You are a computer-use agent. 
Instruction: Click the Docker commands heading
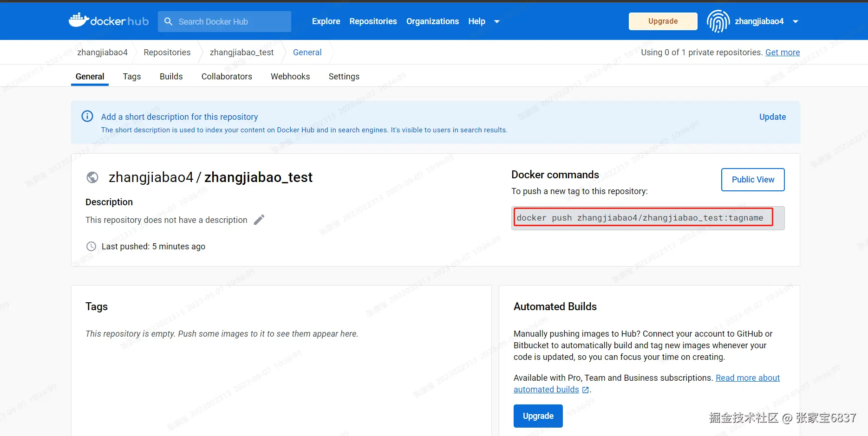click(x=555, y=175)
